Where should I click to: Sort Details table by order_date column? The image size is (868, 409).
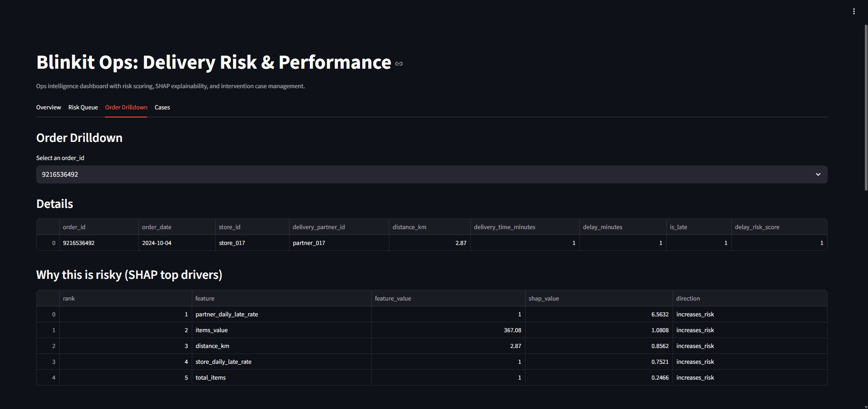pos(177,227)
